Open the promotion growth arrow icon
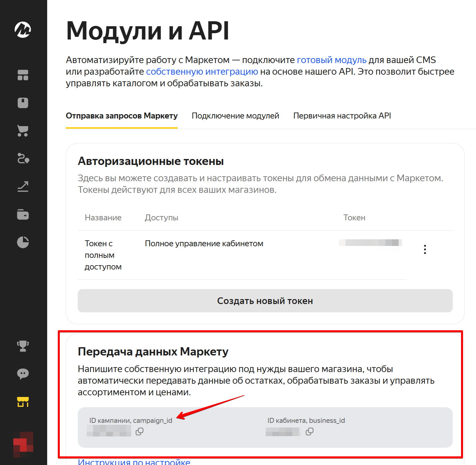476x465 pixels. point(23,187)
